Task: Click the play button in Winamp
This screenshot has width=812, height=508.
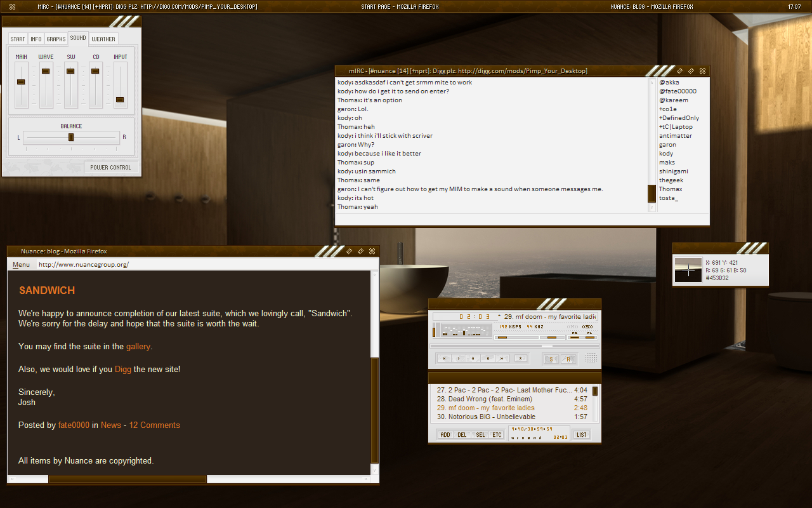Action: coord(459,358)
